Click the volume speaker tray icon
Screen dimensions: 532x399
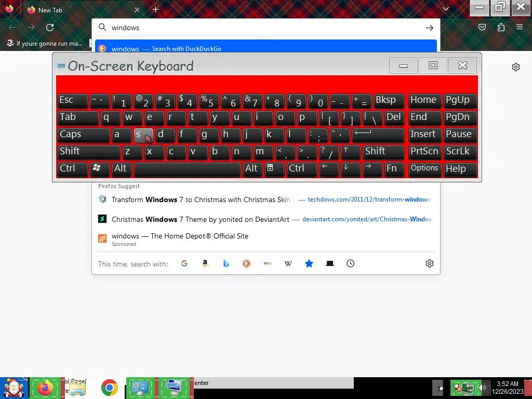(482, 388)
